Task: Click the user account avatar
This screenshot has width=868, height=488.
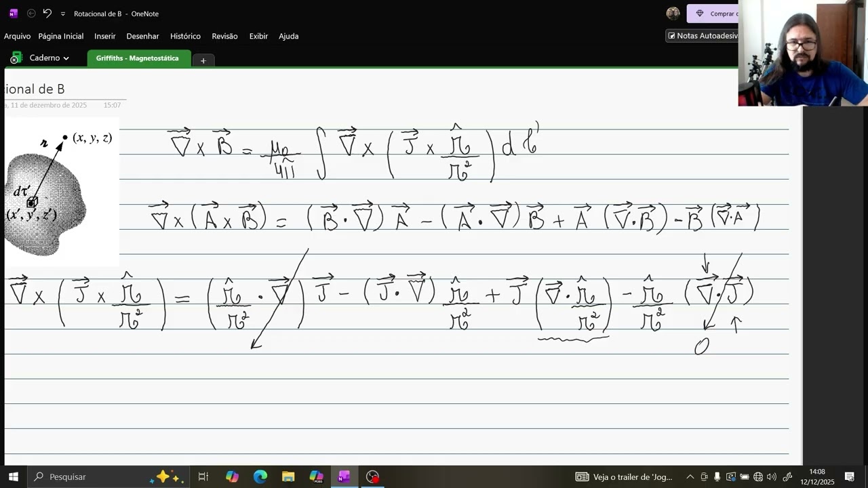Action: pos(673,14)
